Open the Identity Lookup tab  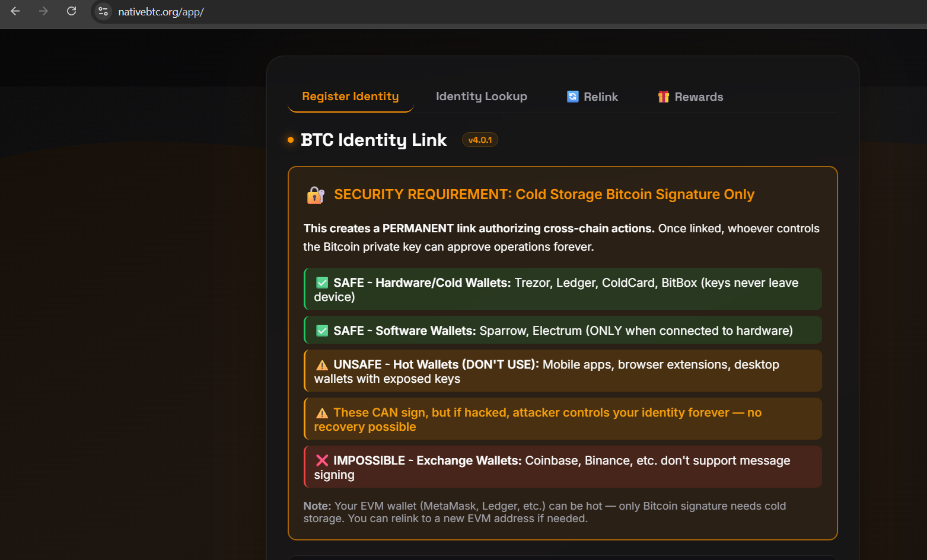pos(481,97)
